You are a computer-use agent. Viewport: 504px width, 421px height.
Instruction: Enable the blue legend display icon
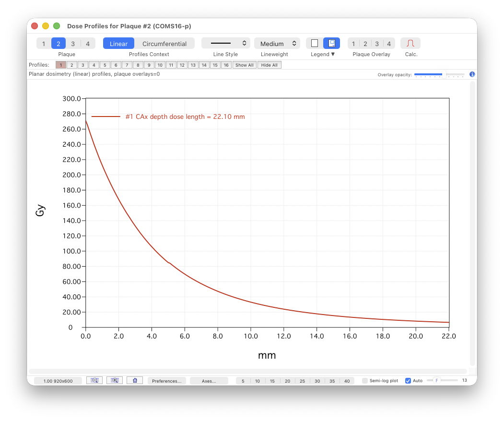[x=331, y=43]
